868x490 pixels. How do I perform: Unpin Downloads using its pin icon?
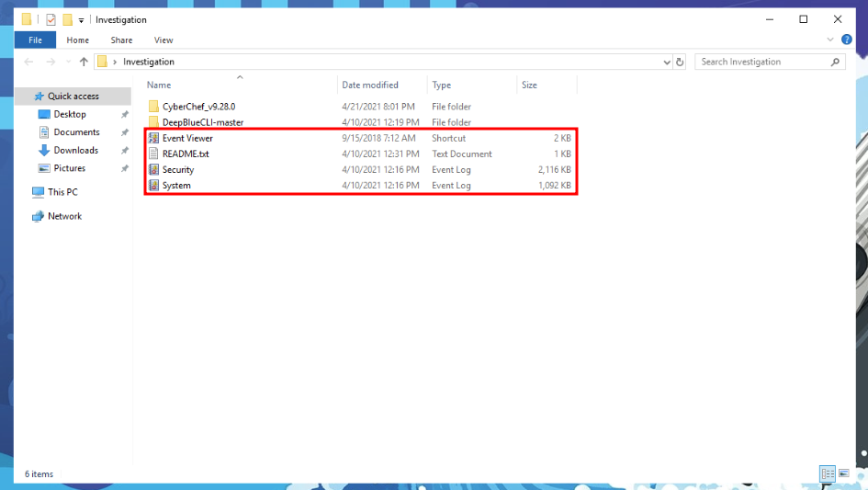(x=125, y=150)
